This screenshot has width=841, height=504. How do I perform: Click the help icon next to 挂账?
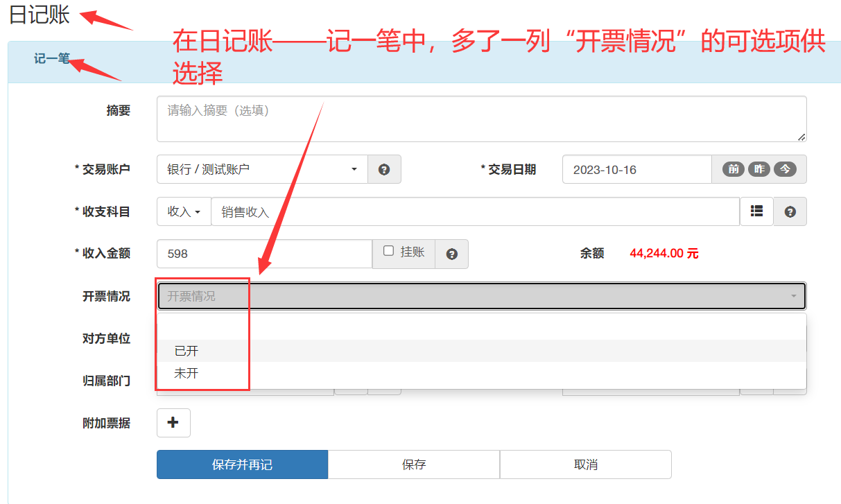click(x=451, y=254)
